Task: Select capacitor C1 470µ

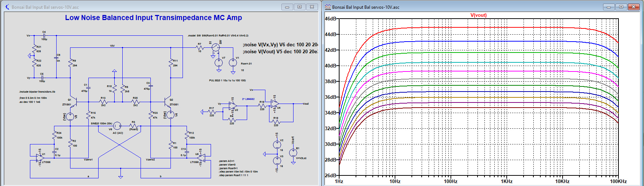Action: 89,88
